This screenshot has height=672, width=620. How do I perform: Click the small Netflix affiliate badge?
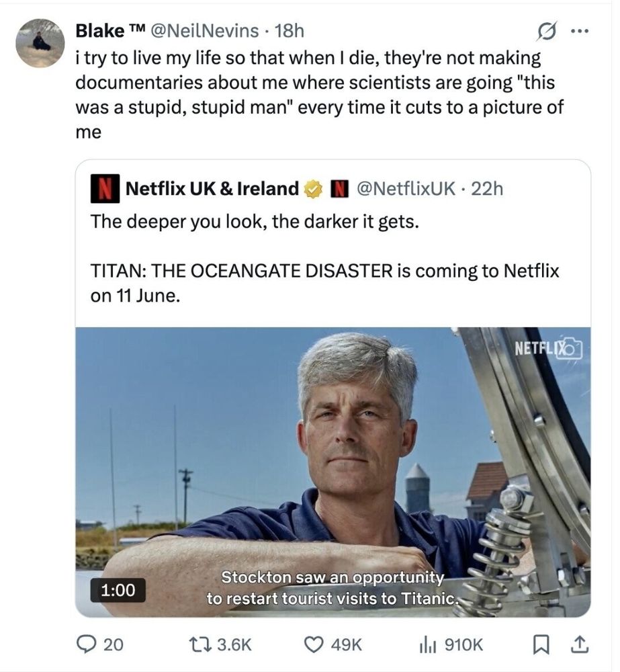pos(340,190)
